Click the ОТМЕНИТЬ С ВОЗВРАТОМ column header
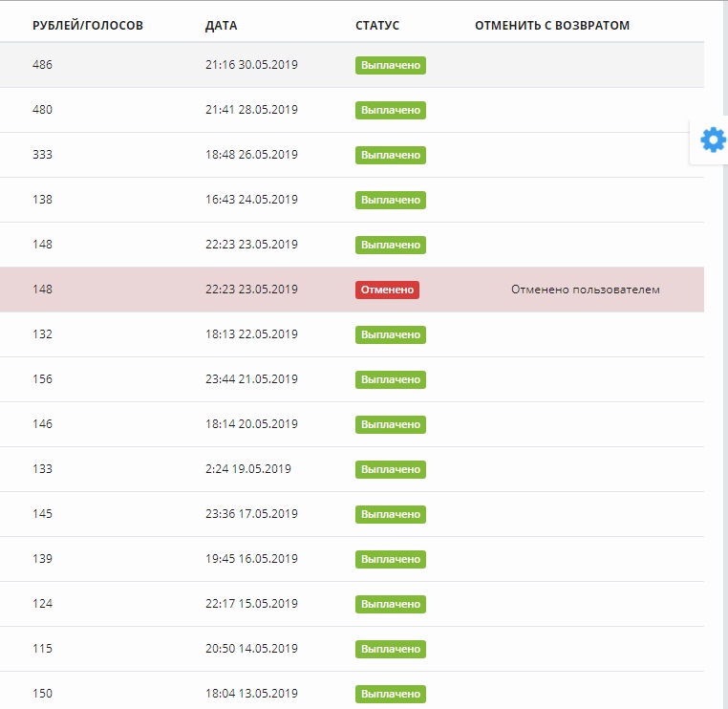Screen dimensions: 728x709 click(552, 25)
